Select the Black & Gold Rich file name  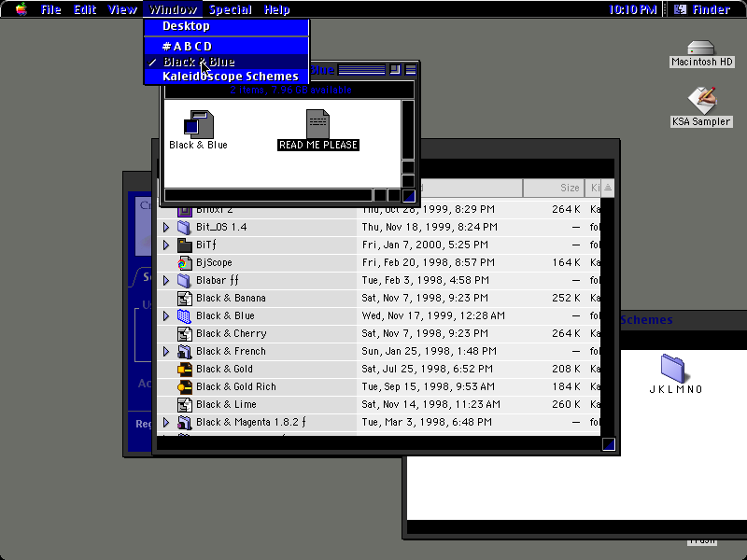coord(236,386)
